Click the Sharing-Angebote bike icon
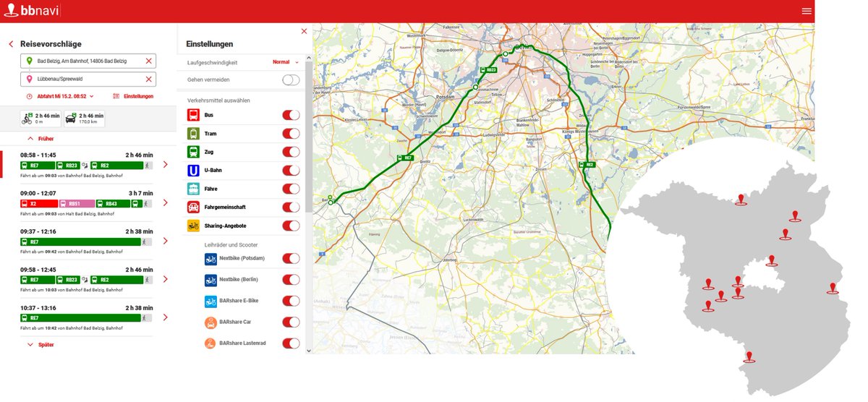Viewport: 868px width, 402px height. click(194, 226)
